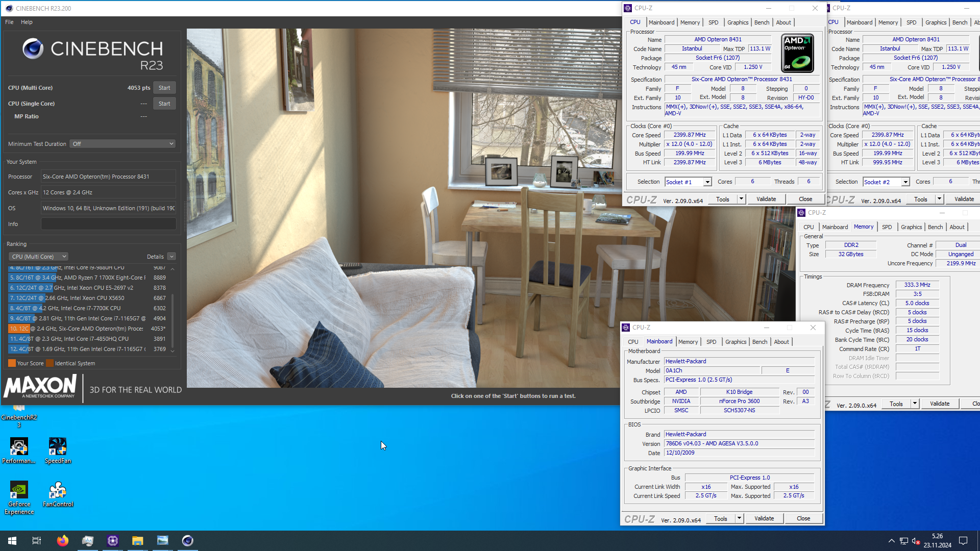
Task: Open the notification center icon
Action: click(x=963, y=541)
